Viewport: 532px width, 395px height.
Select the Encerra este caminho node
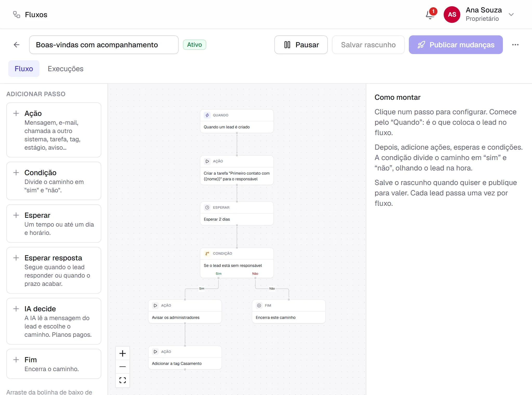point(289,311)
